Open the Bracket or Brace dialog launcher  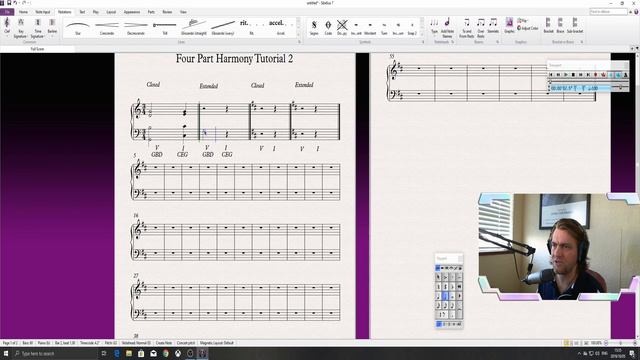click(x=582, y=42)
